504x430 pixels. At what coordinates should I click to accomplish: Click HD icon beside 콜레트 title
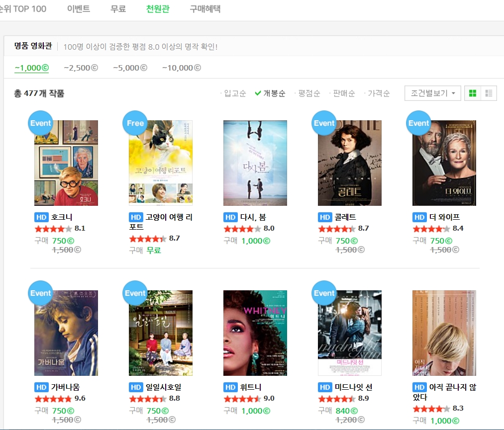[x=325, y=217]
